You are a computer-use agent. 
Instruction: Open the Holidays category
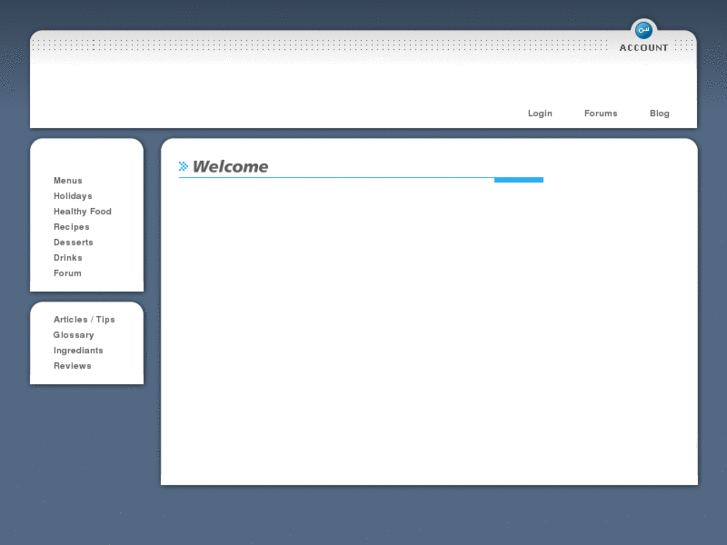[73, 196]
